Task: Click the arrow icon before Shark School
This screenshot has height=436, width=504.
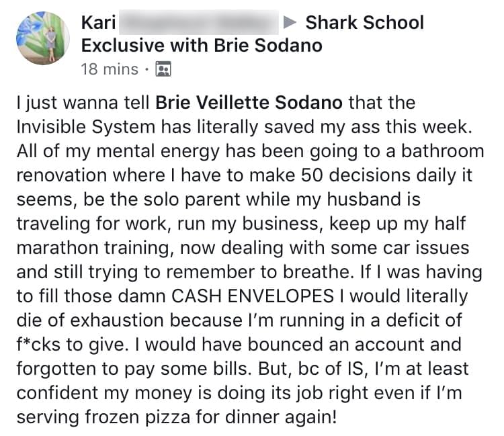Action: pos(290,22)
